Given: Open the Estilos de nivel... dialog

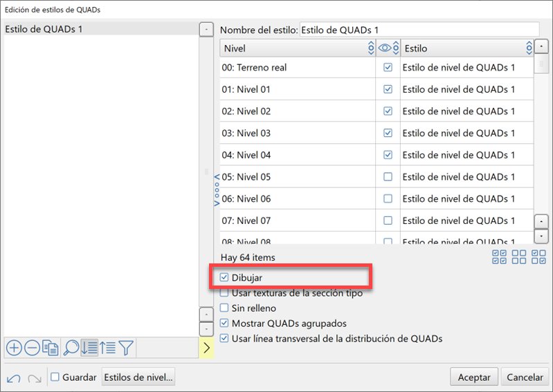Looking at the screenshot, I should 138,377.
